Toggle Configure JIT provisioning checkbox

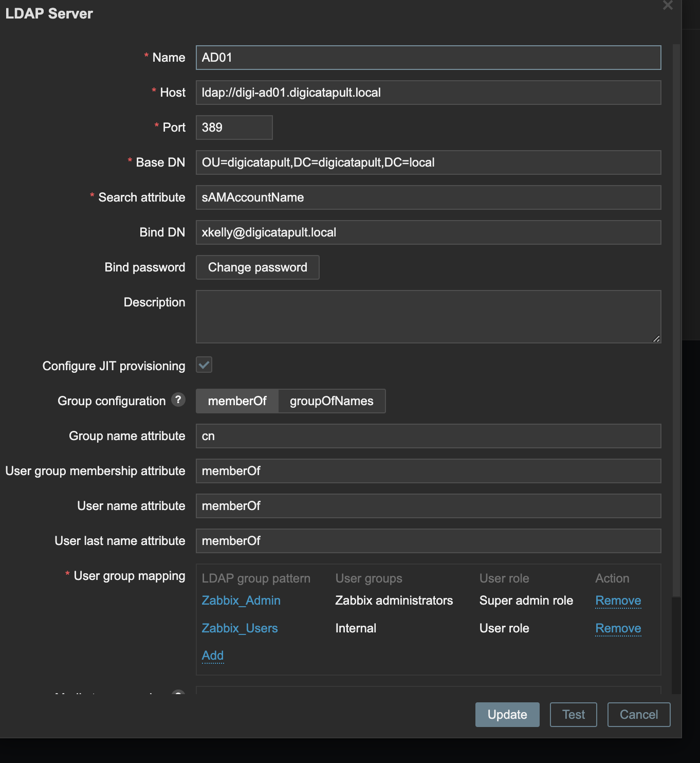click(x=204, y=365)
